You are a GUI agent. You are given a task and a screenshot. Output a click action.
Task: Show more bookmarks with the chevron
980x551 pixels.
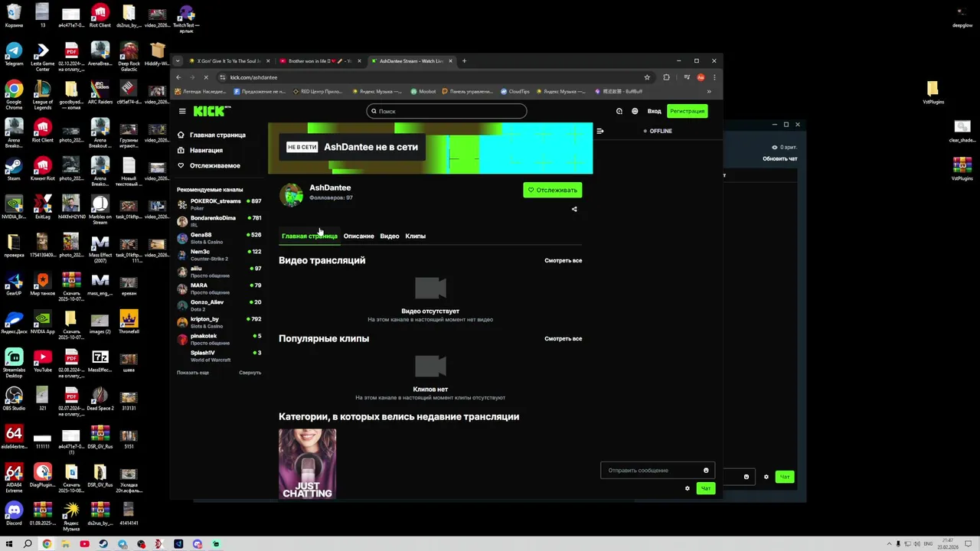tap(709, 91)
